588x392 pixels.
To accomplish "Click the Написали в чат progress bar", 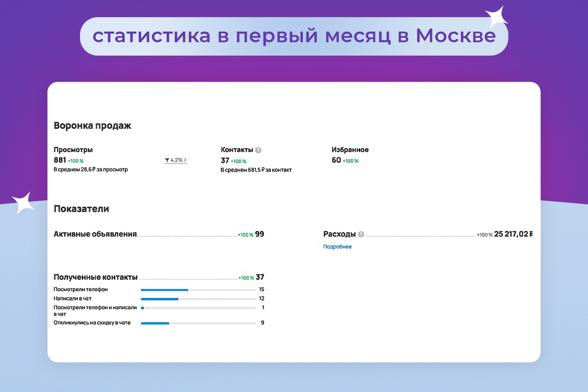I will (x=198, y=299).
